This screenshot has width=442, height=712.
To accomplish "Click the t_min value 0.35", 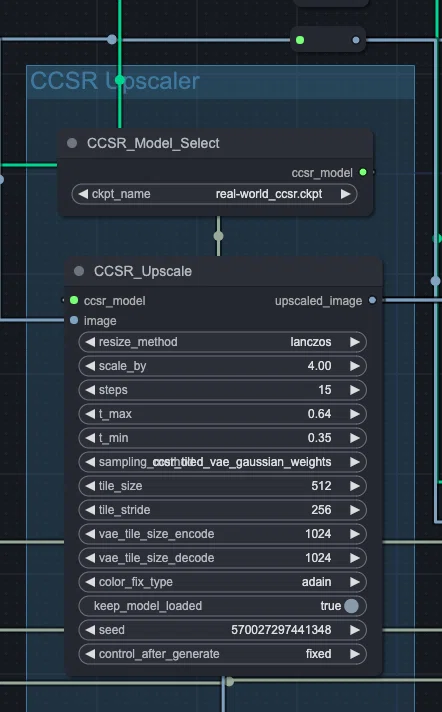I will (x=319, y=438).
